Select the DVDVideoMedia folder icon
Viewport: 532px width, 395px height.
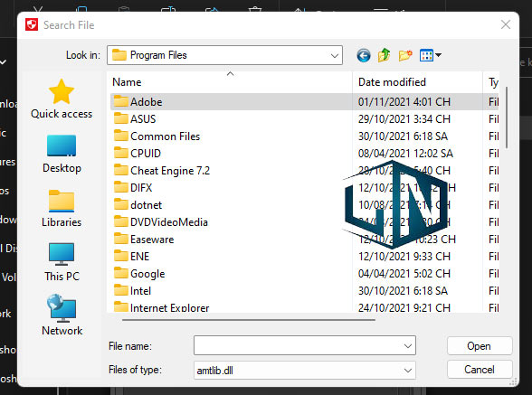coord(121,221)
